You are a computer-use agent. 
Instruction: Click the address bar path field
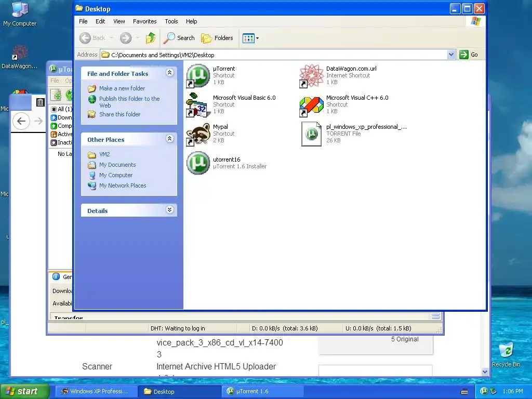coord(273,55)
